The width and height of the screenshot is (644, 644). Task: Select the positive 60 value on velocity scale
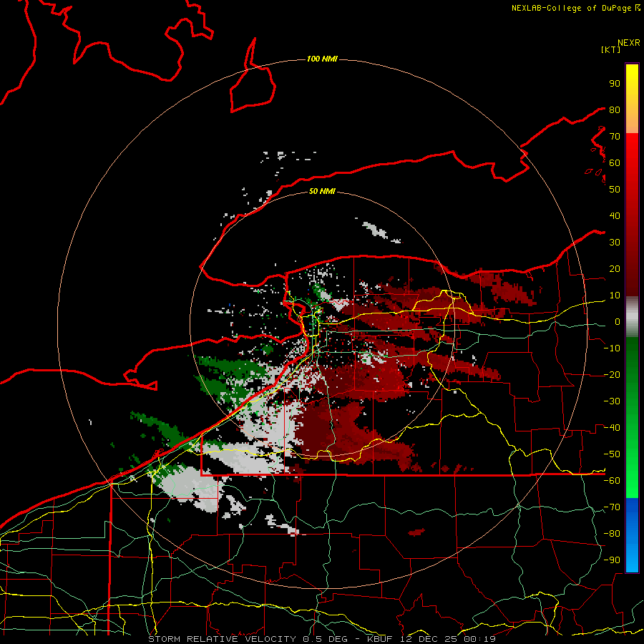pos(615,162)
